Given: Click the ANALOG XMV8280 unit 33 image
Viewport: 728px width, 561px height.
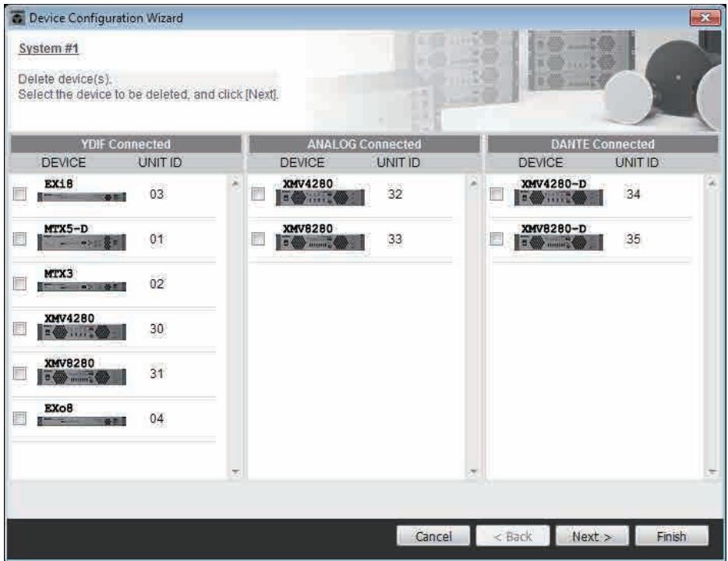Looking at the screenshot, I should pyautogui.click(x=320, y=242).
